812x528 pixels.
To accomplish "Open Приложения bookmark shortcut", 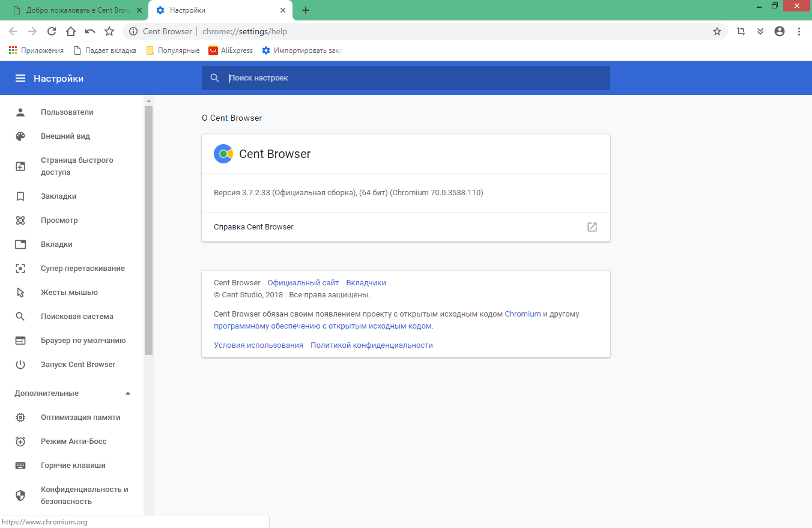I will [36, 50].
